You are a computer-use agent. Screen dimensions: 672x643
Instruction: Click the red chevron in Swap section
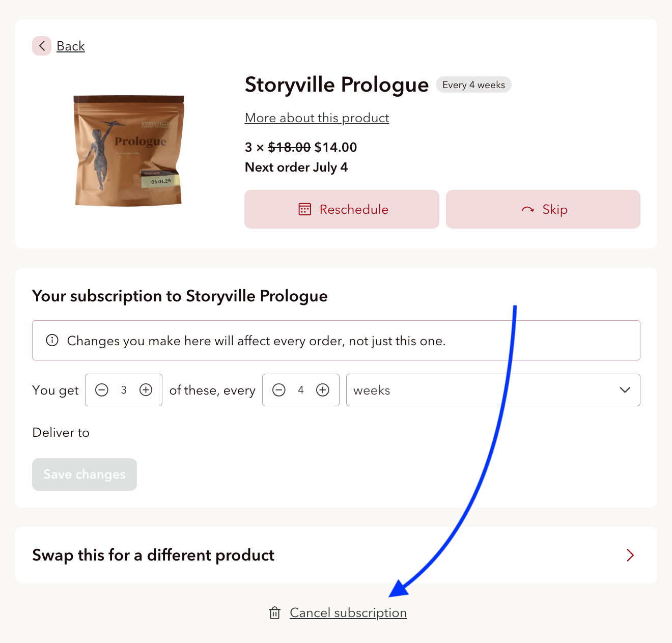point(630,555)
